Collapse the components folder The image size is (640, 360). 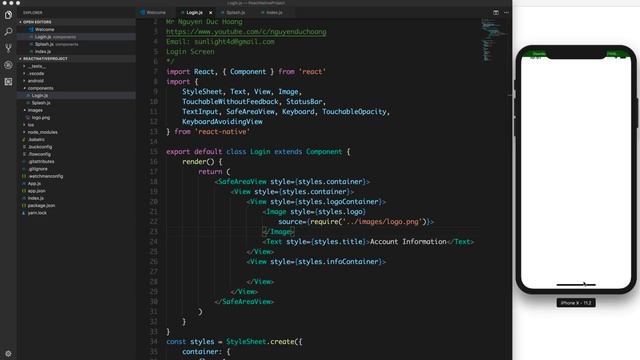(40, 88)
